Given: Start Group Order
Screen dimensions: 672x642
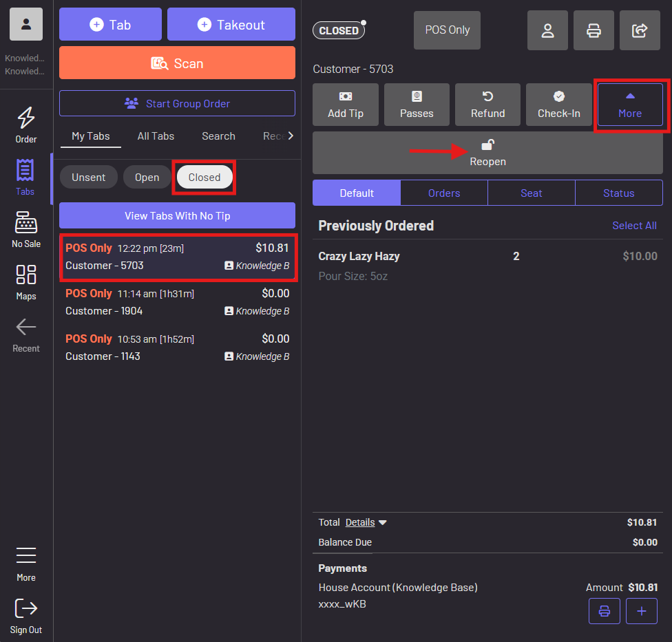Looking at the screenshot, I should coord(177,103).
